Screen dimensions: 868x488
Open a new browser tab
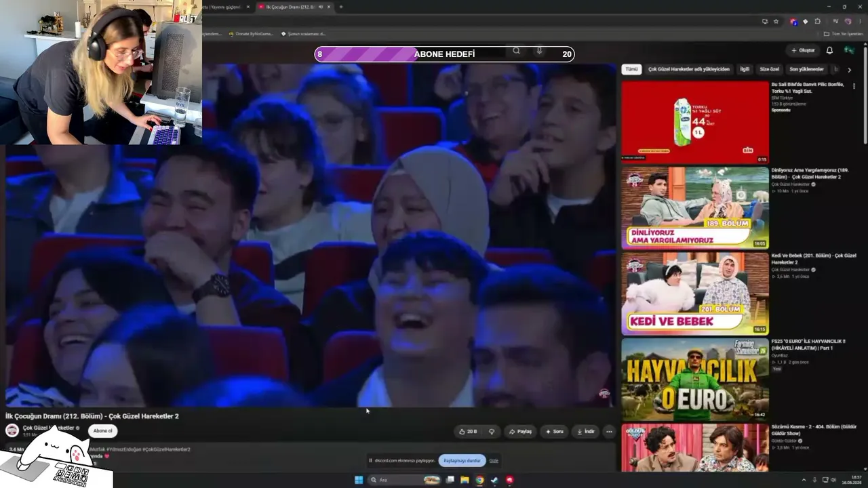341,7
